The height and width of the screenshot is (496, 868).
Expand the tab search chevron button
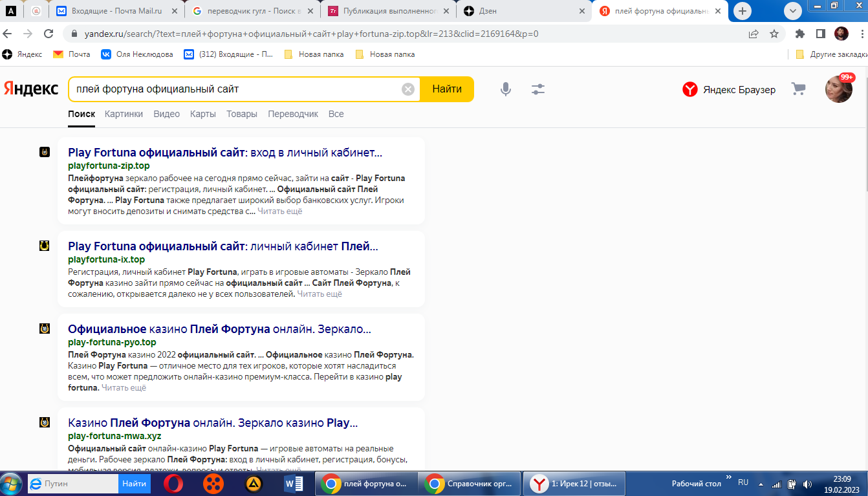(x=792, y=11)
